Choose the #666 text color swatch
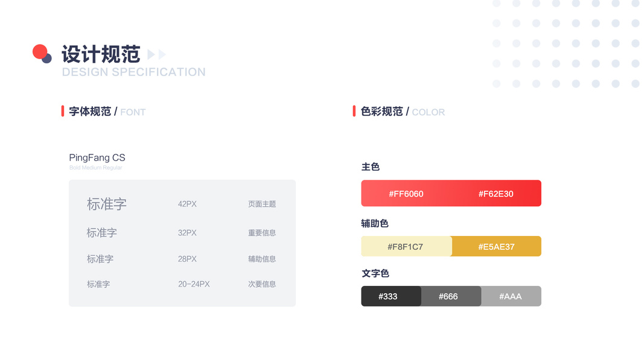 pos(448,296)
